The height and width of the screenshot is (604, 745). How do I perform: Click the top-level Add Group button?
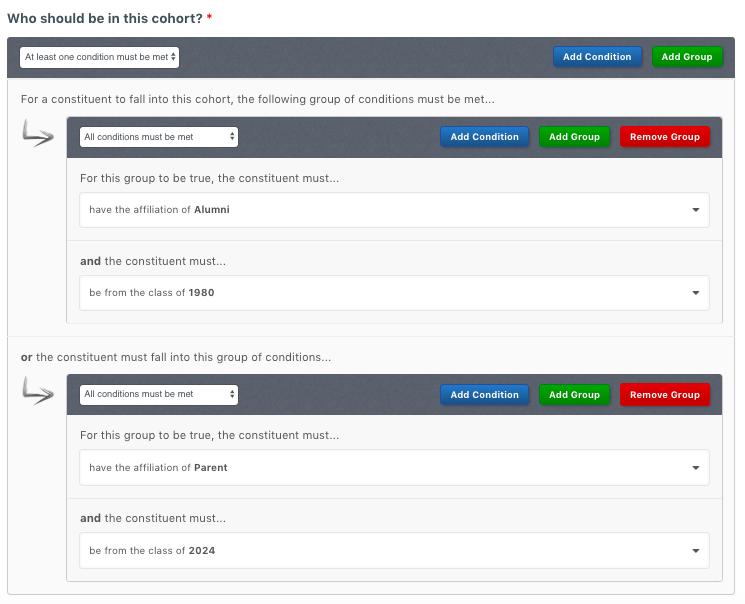pos(687,57)
